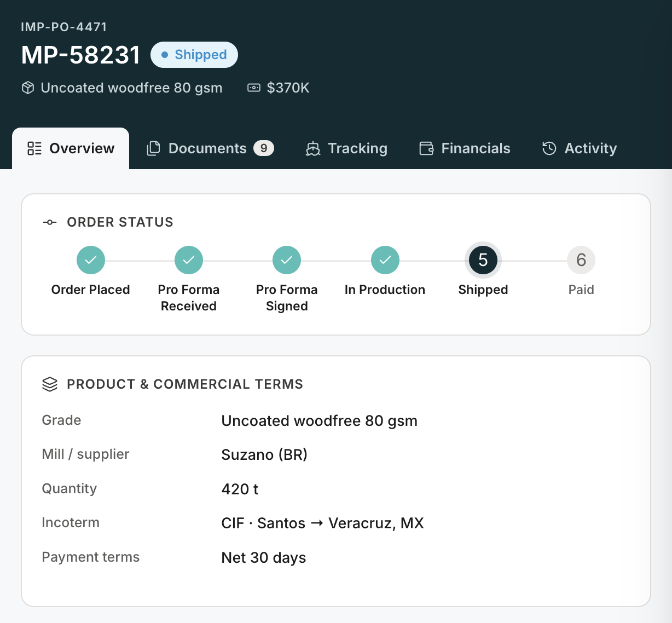Select the Pro Forma Received checkmark step
The image size is (672, 623).
[x=189, y=260]
